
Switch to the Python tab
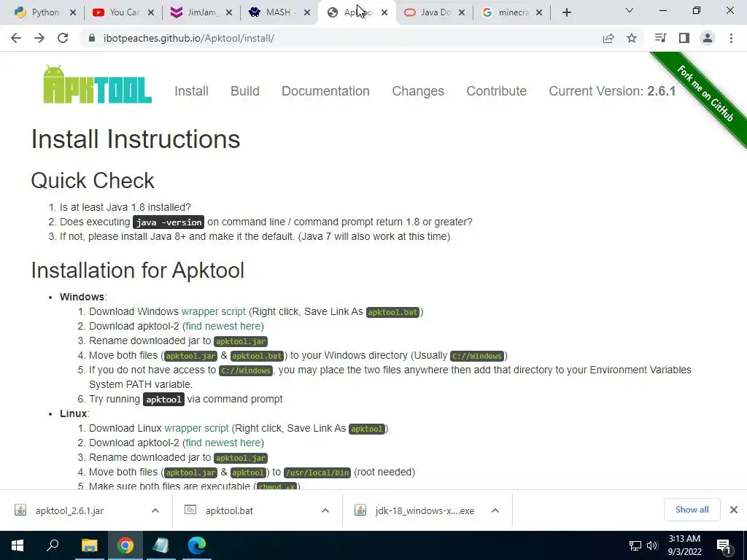(39, 12)
